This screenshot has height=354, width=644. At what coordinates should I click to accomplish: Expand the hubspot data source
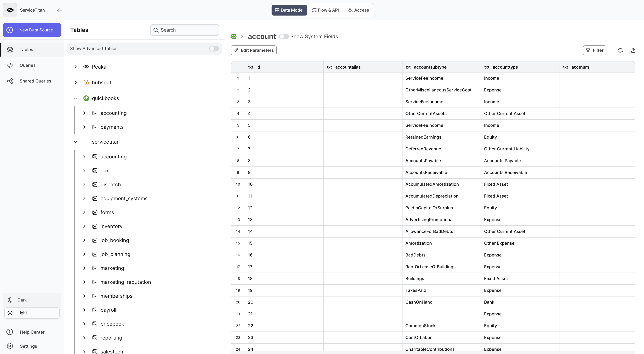[x=75, y=82]
